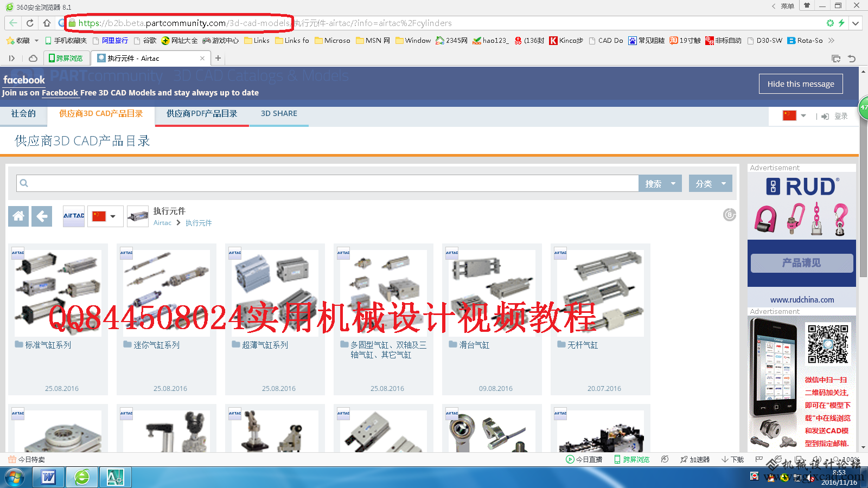Open www.rudchina.com ad link
The height and width of the screenshot is (488, 868).
[x=802, y=299]
